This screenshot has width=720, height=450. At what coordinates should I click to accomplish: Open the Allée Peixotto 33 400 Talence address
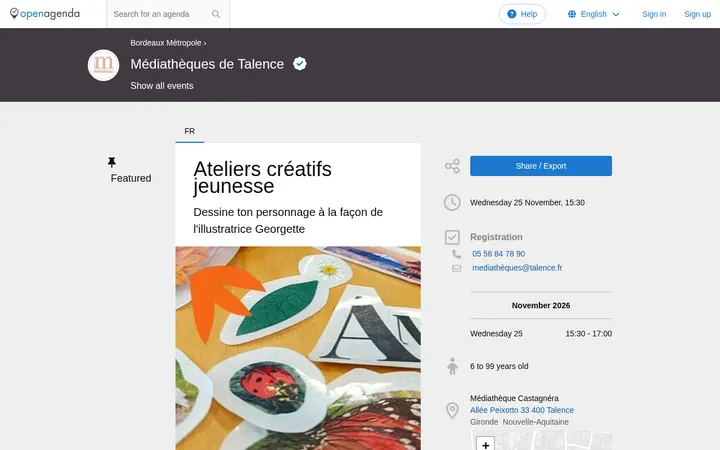522,410
